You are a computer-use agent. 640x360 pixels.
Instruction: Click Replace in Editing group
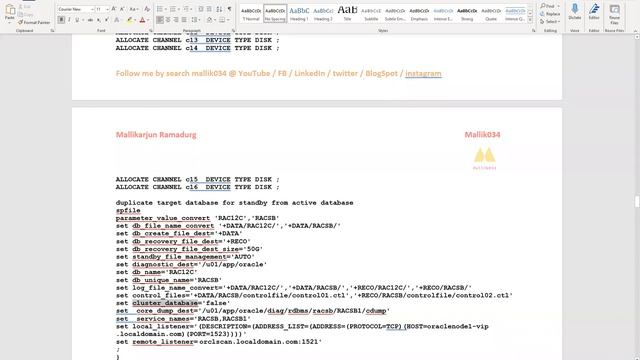550,14
